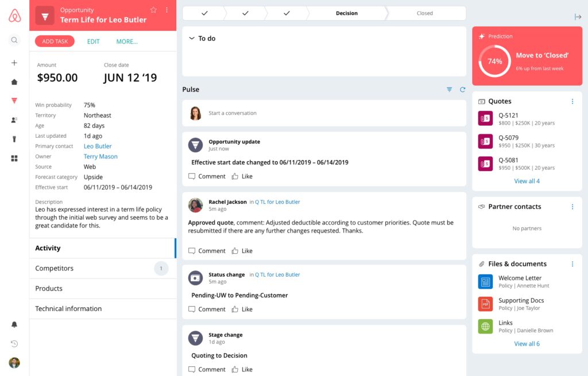Comment on the Opportunity update post
Screen dimensions: 588x376
[x=207, y=176]
